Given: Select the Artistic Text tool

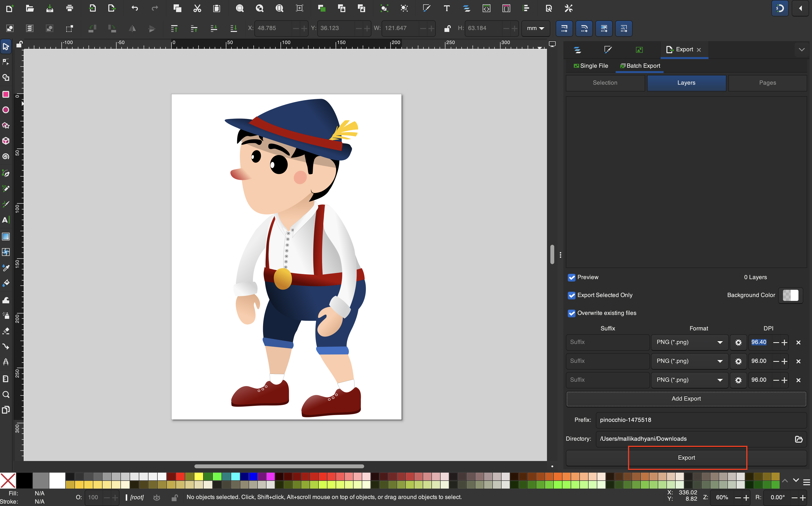Looking at the screenshot, I should click(x=6, y=220).
